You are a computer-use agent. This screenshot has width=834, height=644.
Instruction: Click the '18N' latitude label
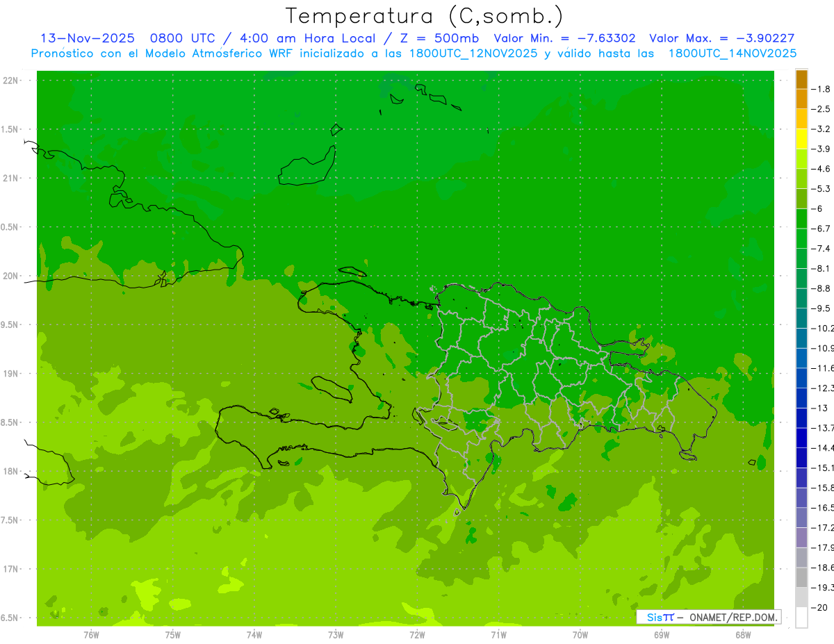pyautogui.click(x=10, y=471)
